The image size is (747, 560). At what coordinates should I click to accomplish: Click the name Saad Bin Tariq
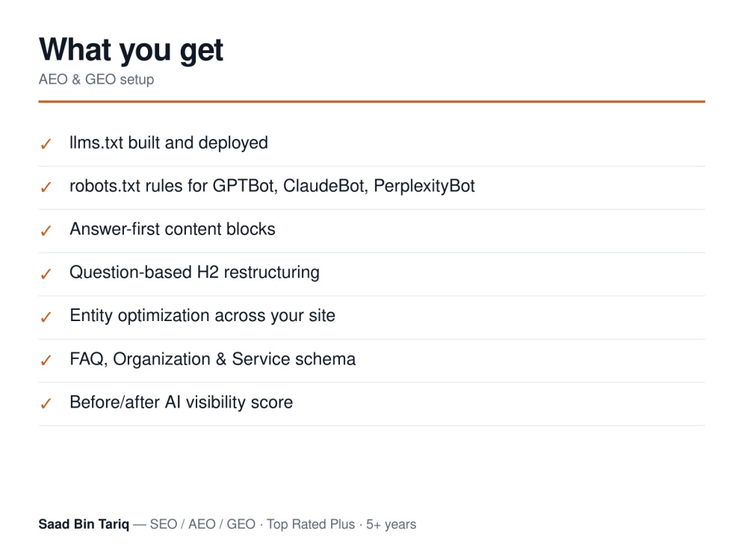[84, 524]
